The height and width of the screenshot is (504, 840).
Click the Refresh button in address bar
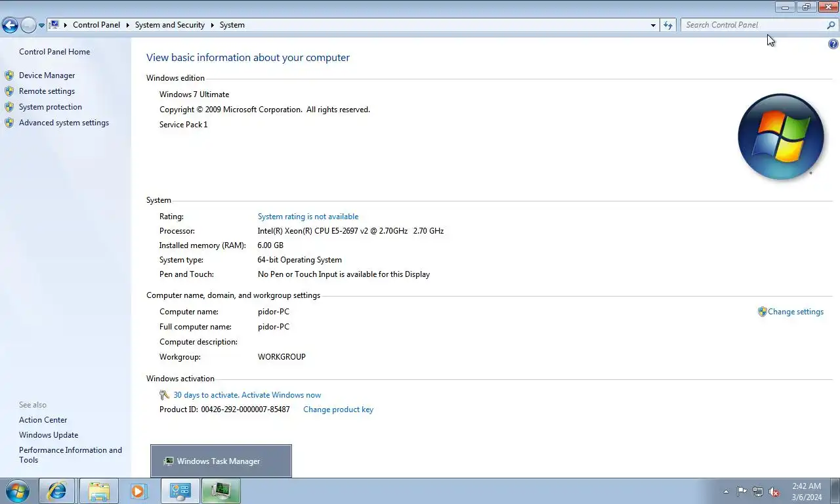(x=668, y=25)
